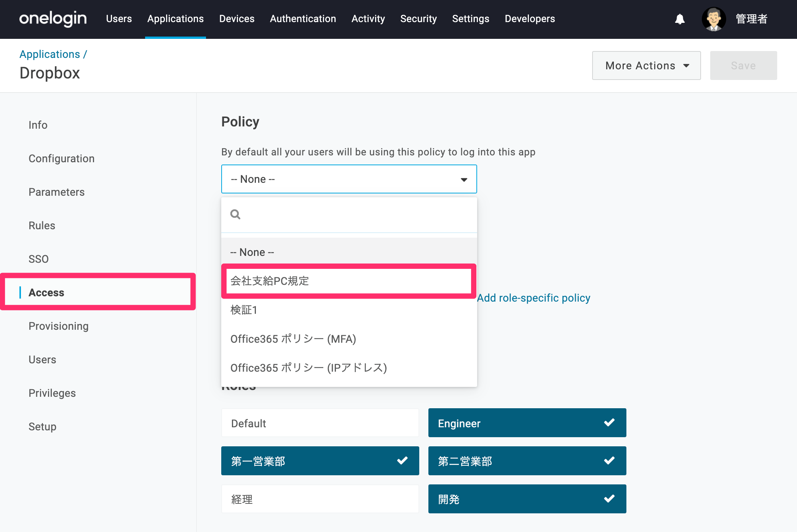Open the Applications top menu
The height and width of the screenshot is (532, 797).
[176, 19]
